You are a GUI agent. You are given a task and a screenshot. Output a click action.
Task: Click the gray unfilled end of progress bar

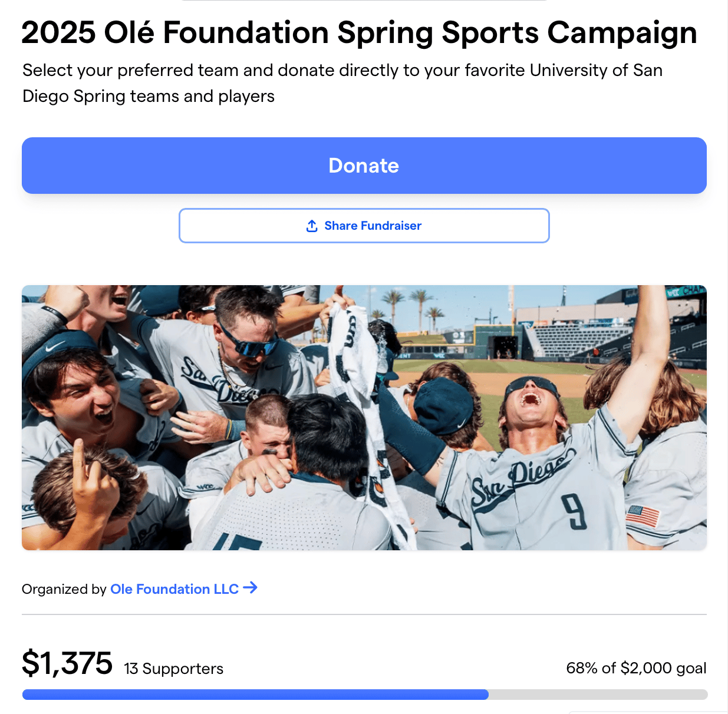coord(598,695)
